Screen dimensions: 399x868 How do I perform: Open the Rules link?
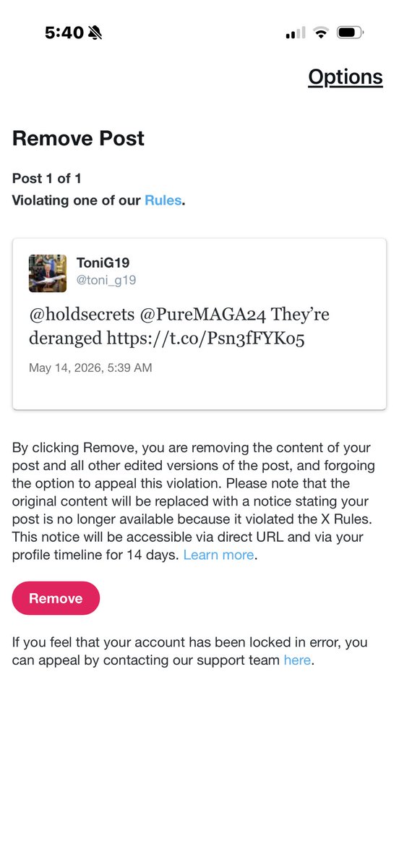pyautogui.click(x=163, y=200)
